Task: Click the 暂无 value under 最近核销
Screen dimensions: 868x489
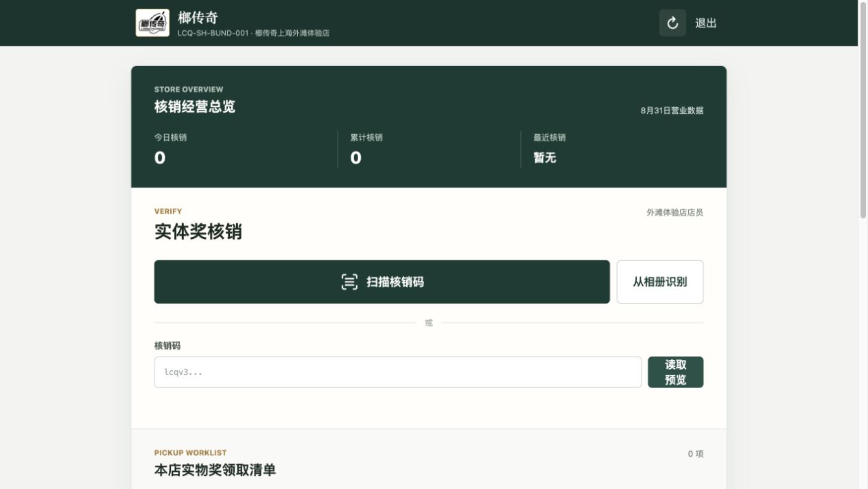Action: tap(545, 158)
